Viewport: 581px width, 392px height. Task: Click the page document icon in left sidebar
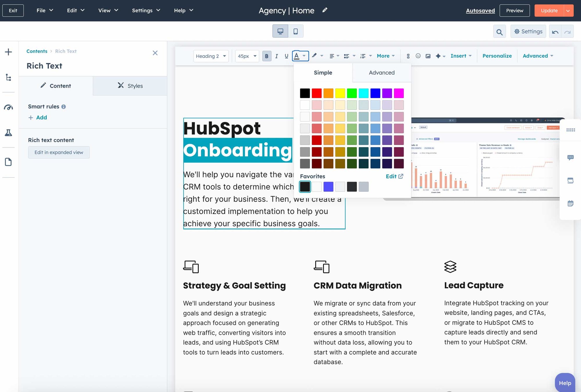click(8, 162)
